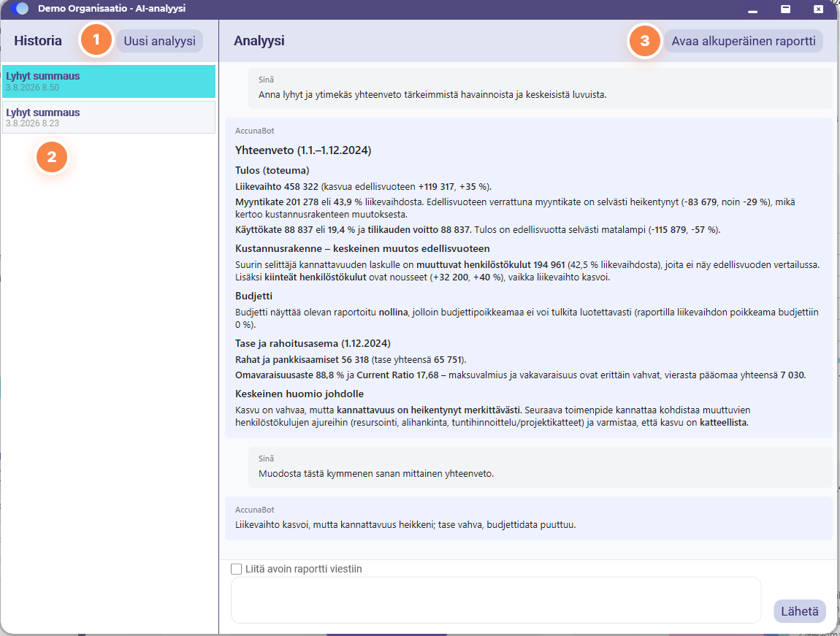Click the app logo icon in title bar
Image resolution: width=840 pixels, height=636 pixels.
(x=19, y=9)
